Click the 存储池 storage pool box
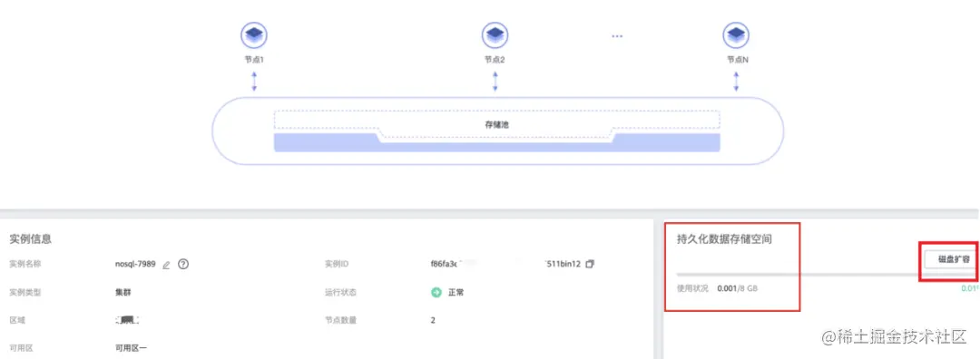This screenshot has height=359, width=980. tap(497, 124)
